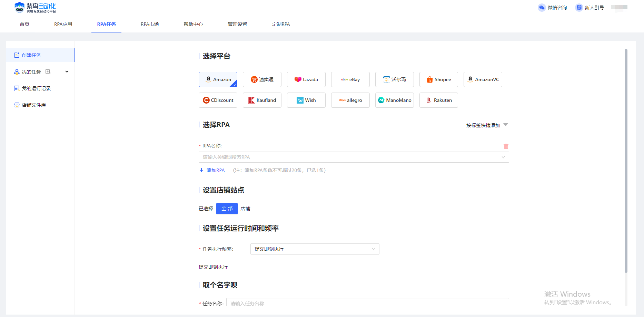Image resolution: width=644 pixels, height=317 pixels.
Task: Click the 我的运行记录 list icon
Action: [x=17, y=88]
